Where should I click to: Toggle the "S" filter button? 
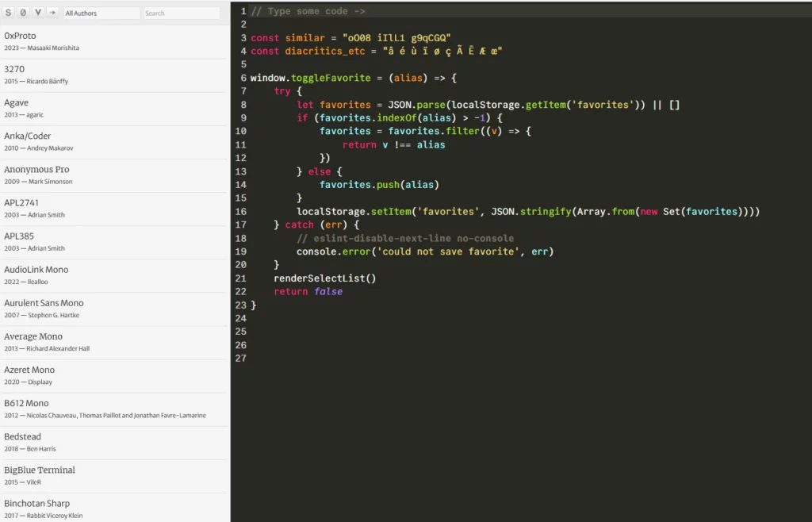8,13
